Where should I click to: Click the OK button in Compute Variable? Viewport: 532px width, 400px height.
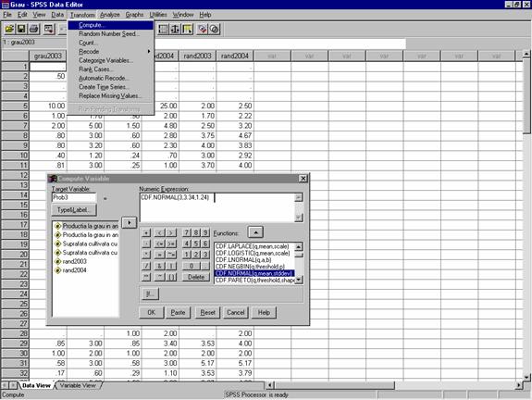[152, 312]
